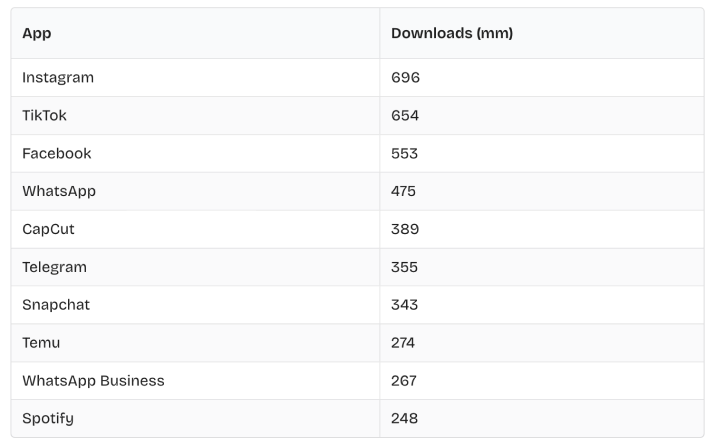Click the 343 downloads value
Image resolution: width=716 pixels, height=448 pixels.
(404, 305)
